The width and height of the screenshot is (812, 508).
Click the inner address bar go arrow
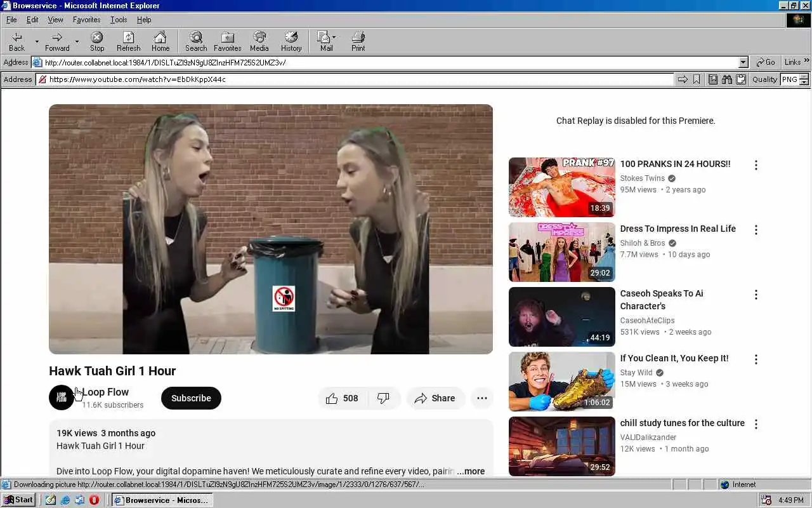tap(683, 79)
